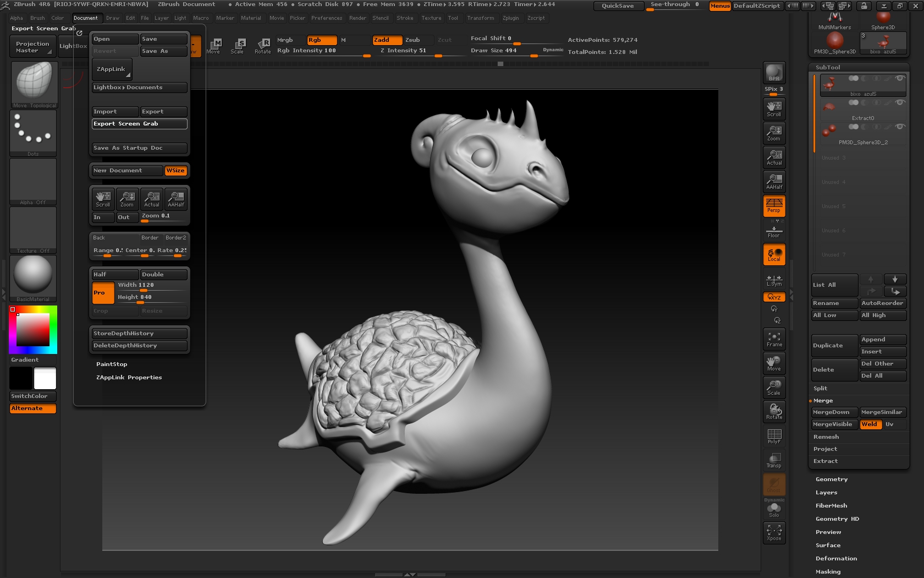This screenshot has width=924, height=578.
Task: Select the PM3D_Sphere3D_2 subtool
Action: pyautogui.click(x=863, y=134)
